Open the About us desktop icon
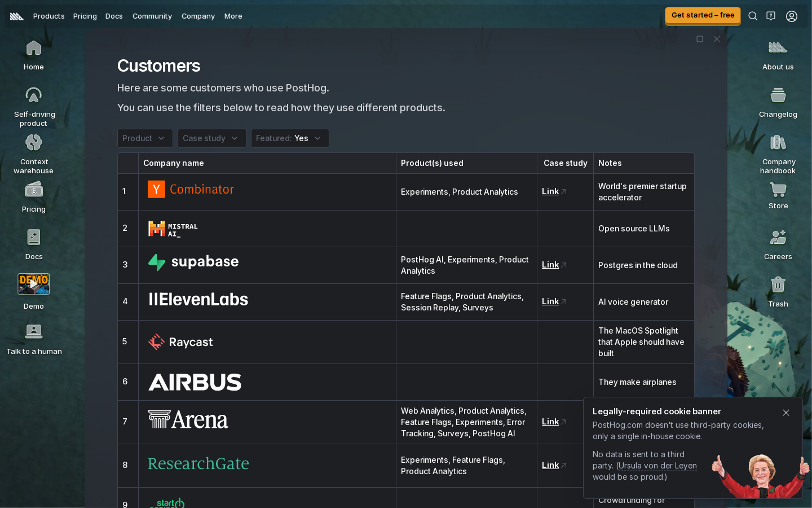 (778, 55)
